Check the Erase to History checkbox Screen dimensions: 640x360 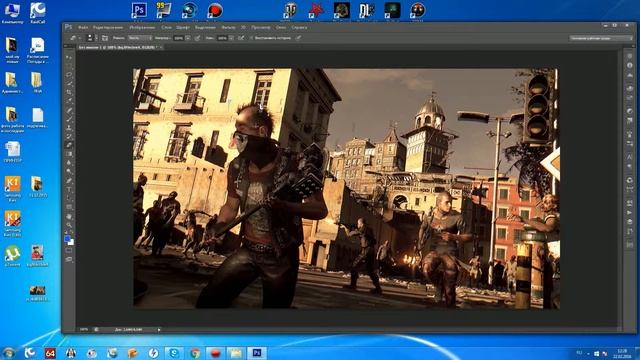pyautogui.click(x=251, y=38)
